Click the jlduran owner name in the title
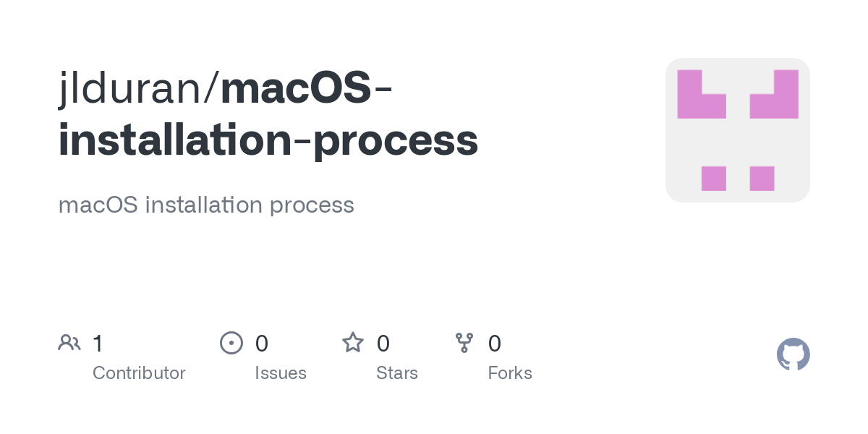The width and height of the screenshot is (868, 434). coord(135,88)
